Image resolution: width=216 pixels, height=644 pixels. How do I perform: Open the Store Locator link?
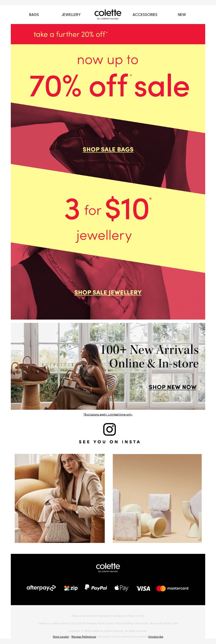point(61,636)
